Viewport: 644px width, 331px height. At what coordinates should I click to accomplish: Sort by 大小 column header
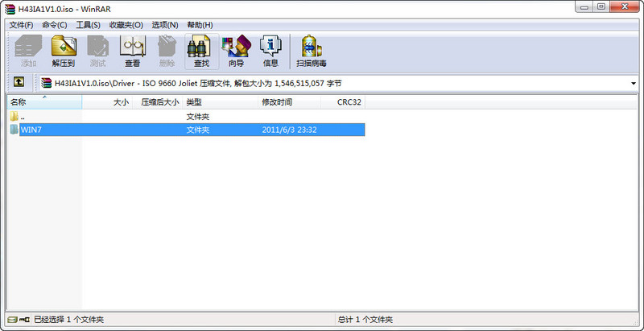[x=107, y=102]
